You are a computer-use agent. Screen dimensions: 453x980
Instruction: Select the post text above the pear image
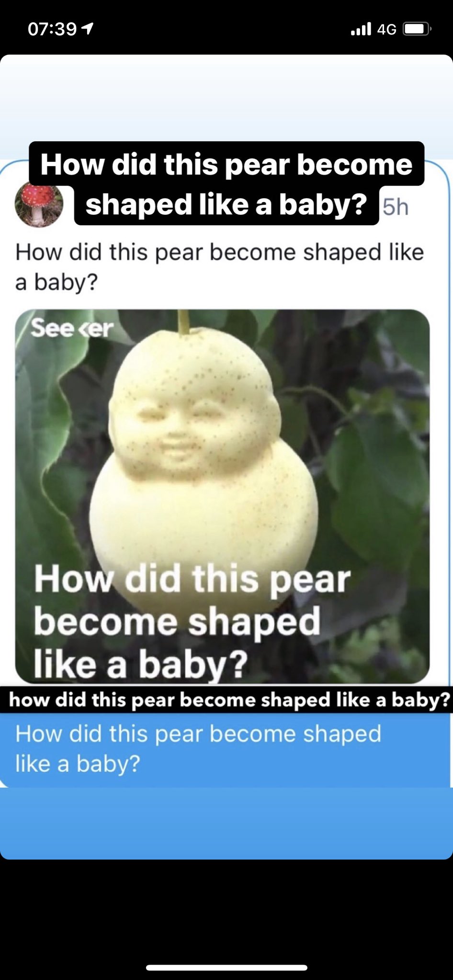click(219, 267)
